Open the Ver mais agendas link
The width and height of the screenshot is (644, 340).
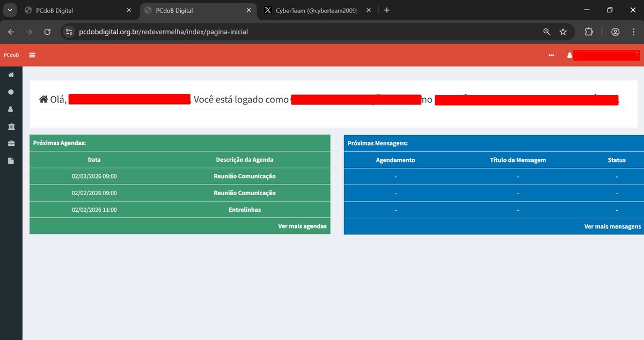pos(302,226)
